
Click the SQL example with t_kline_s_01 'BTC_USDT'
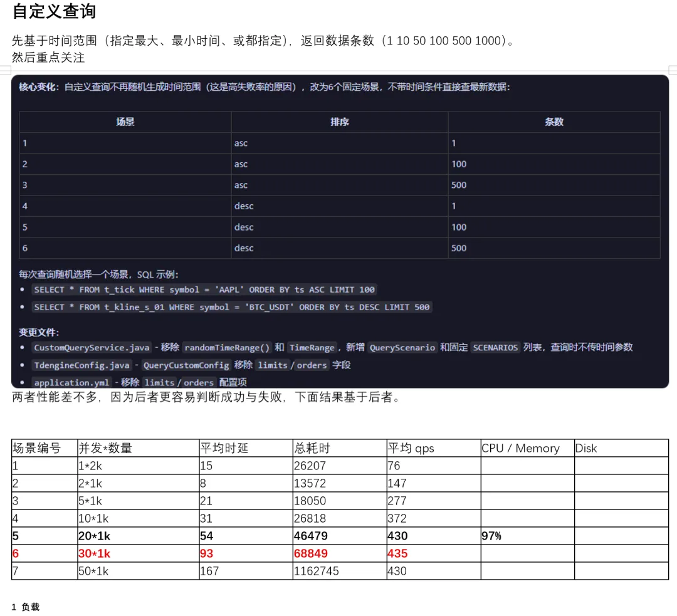tap(232, 307)
